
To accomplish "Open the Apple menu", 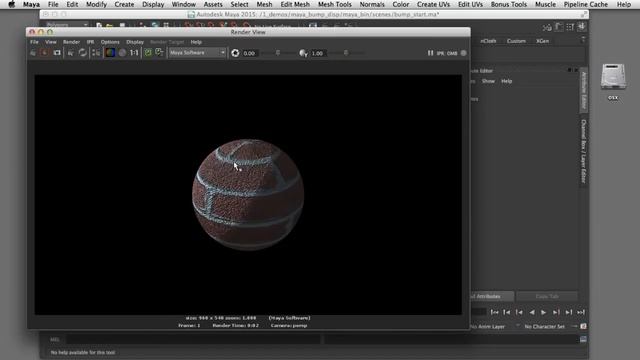I will pyautogui.click(x=11, y=4).
